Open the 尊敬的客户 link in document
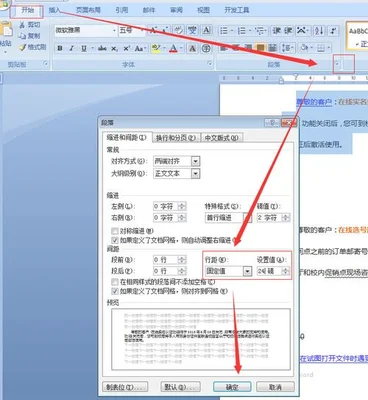Image resolution: width=368 pixels, height=400 pixels. tap(314, 102)
